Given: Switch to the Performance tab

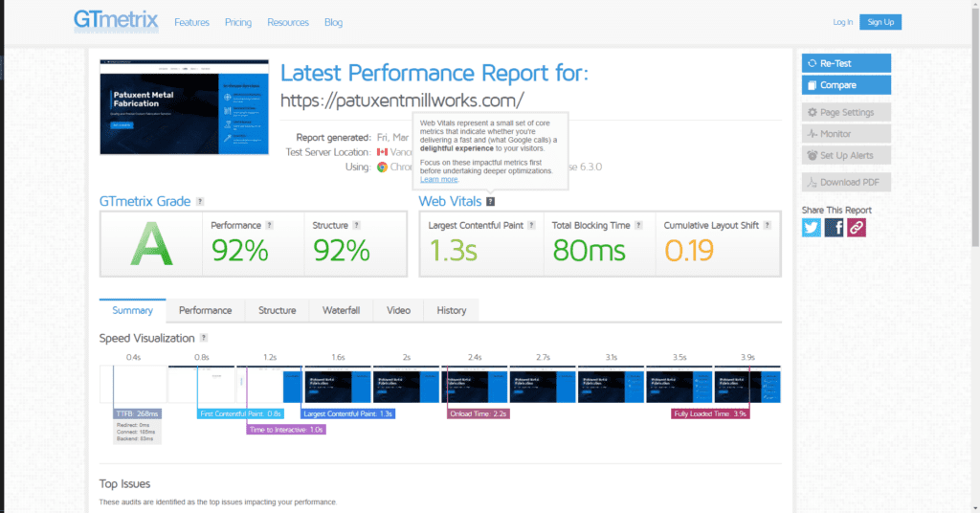Looking at the screenshot, I should [205, 310].
